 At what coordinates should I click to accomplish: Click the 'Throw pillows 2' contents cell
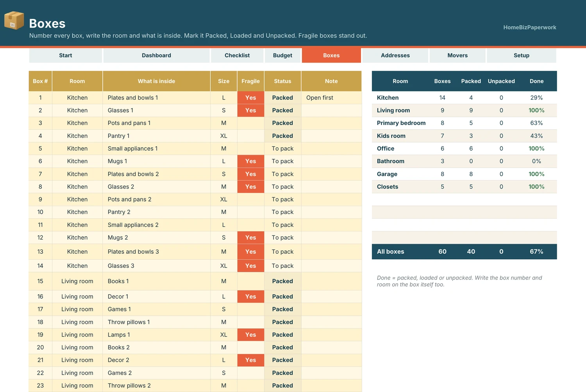pos(156,385)
